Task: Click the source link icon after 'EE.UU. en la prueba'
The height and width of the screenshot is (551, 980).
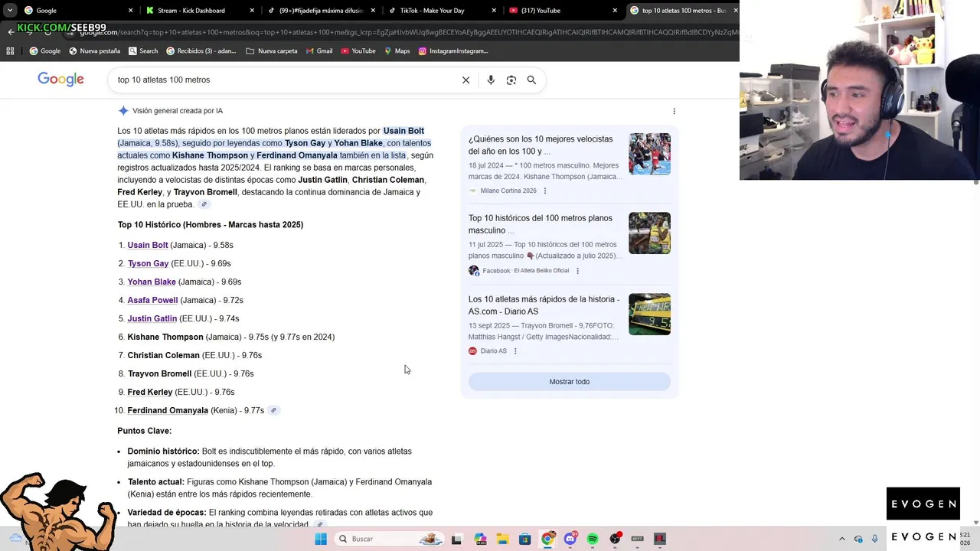Action: 204,204
